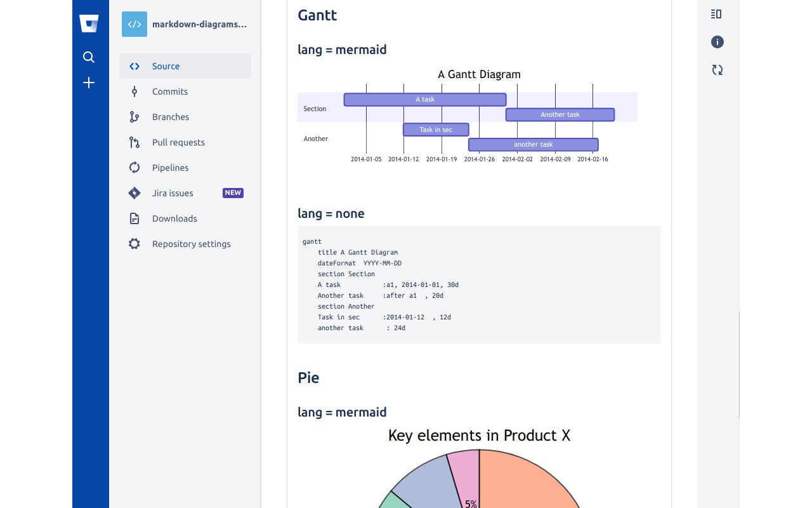This screenshot has height=508, width=812.
Task: Open Repository settings
Action: click(x=185, y=244)
